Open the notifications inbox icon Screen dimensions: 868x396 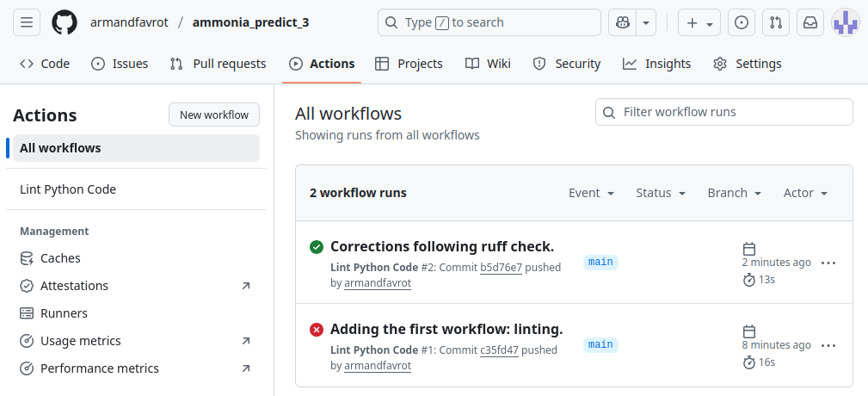click(810, 22)
